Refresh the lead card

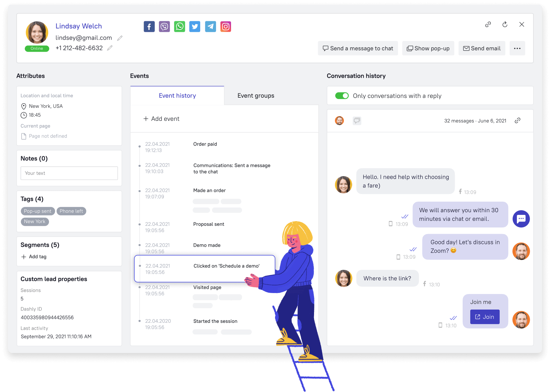(505, 24)
